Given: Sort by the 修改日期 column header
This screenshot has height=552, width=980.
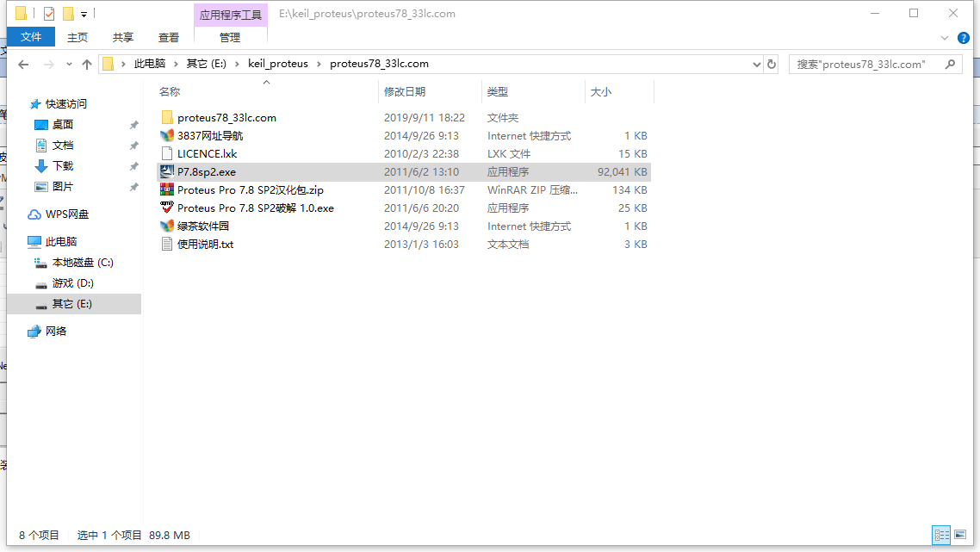Looking at the screenshot, I should click(405, 92).
